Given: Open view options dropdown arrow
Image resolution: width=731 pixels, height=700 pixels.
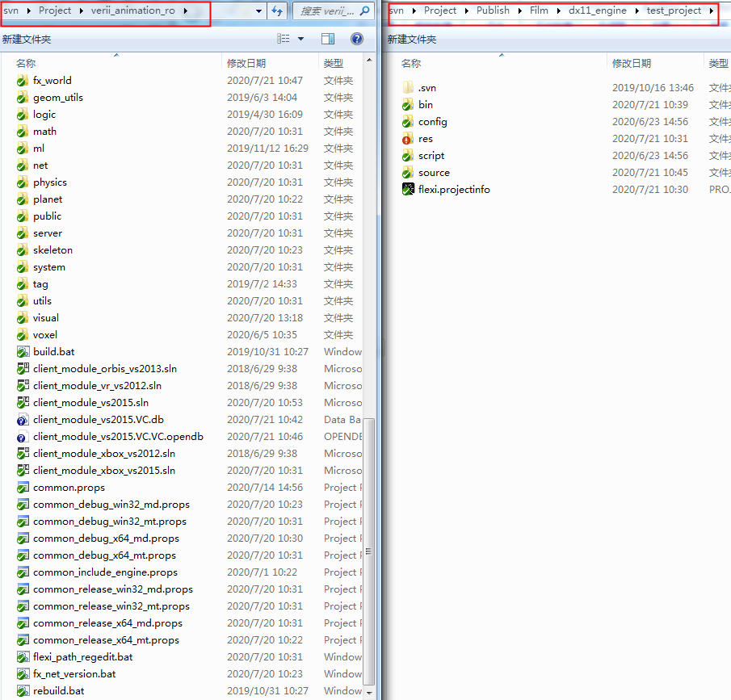Looking at the screenshot, I should click(301, 39).
